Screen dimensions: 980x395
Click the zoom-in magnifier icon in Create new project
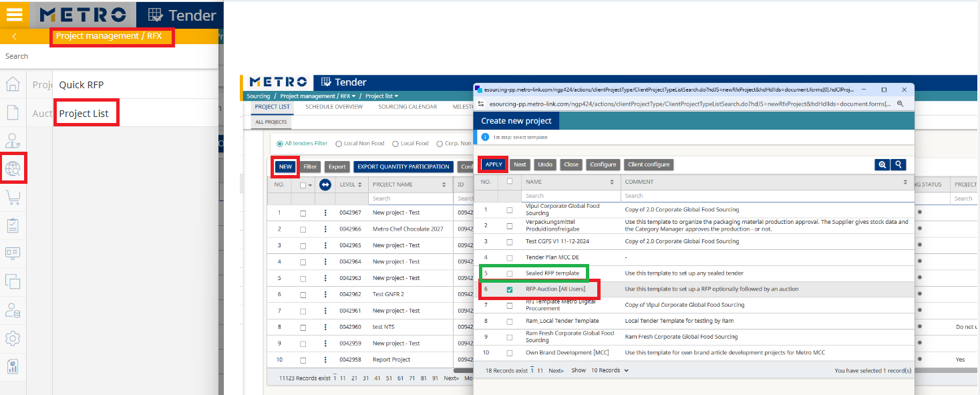coord(882,164)
